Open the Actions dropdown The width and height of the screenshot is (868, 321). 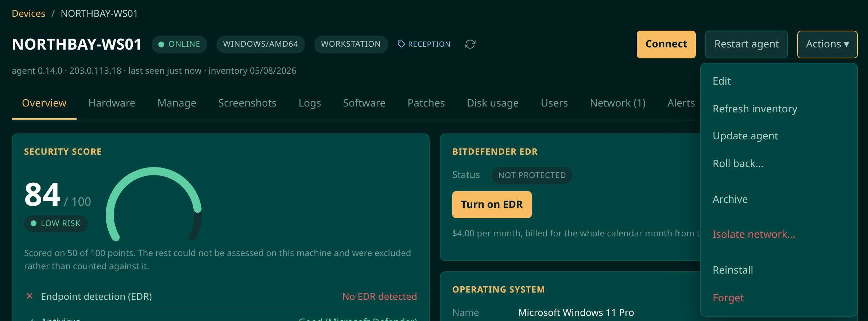tap(827, 44)
